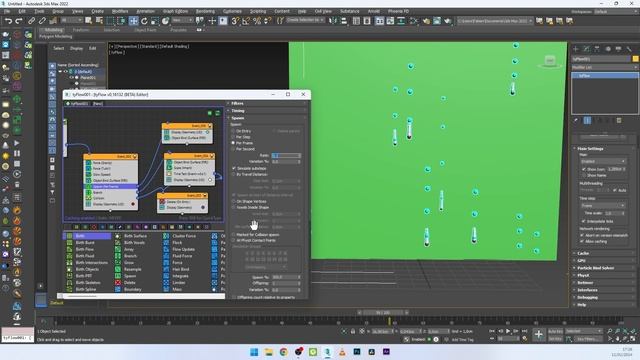Click the Redo arrow in main toolbar

point(19,20)
